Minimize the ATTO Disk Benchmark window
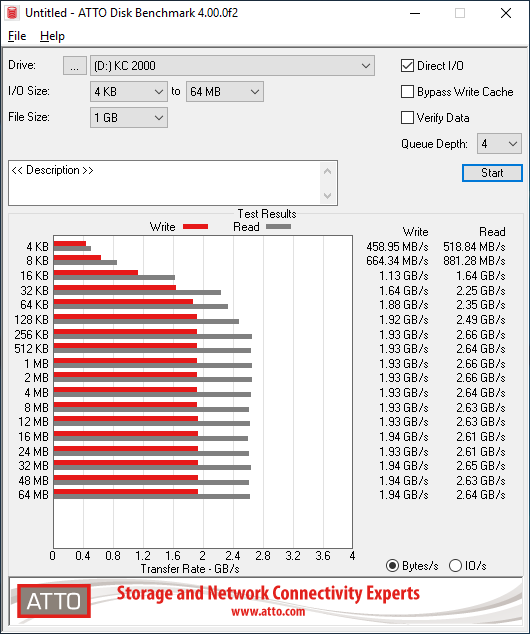The width and height of the screenshot is (530, 634). tap(415, 13)
